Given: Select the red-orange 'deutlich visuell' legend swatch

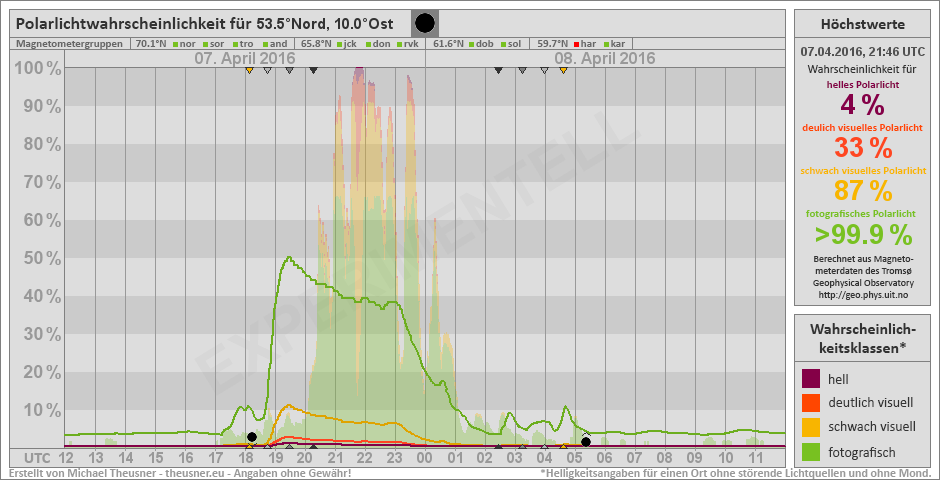Looking at the screenshot, I should pos(812,403).
